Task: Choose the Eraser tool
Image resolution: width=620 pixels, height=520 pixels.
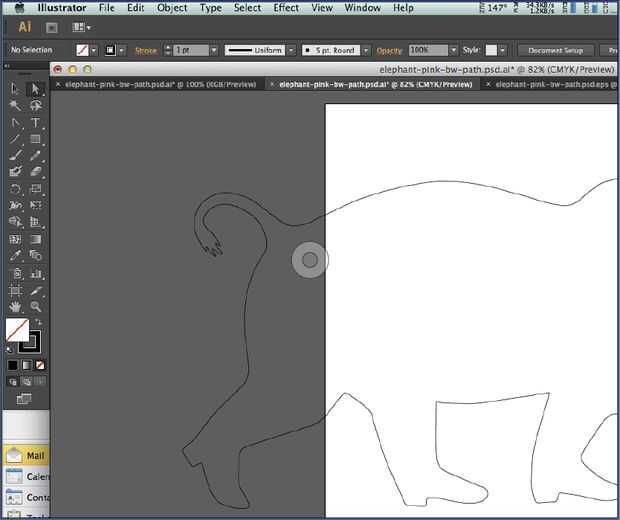Action: click(x=36, y=172)
